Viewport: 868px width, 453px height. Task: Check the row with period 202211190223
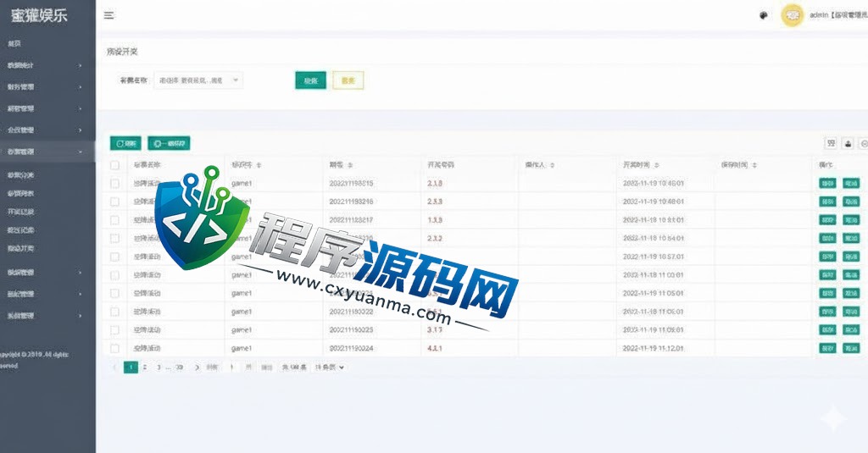114,330
